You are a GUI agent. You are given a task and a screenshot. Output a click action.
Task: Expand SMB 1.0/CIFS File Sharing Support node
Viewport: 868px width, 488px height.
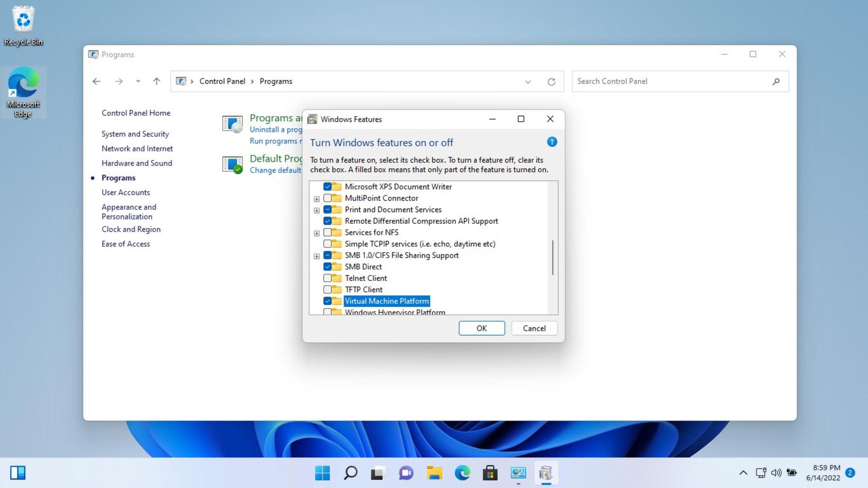(316, 256)
